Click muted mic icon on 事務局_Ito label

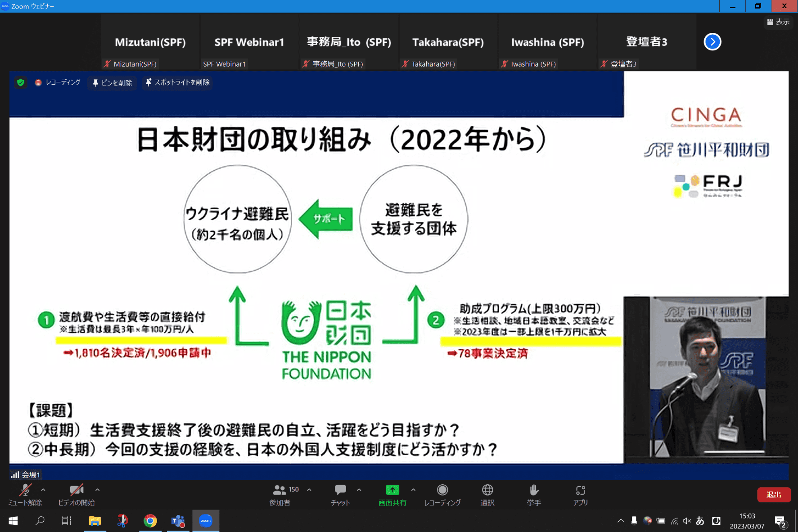[x=306, y=64]
